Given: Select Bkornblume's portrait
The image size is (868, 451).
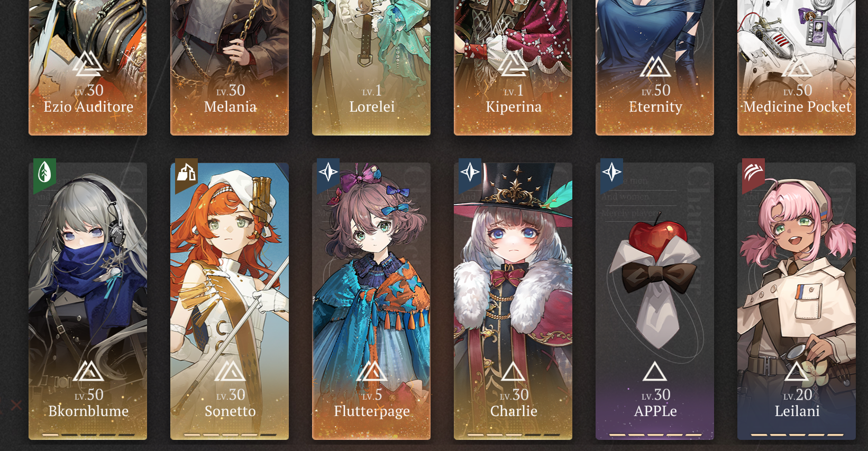Looking at the screenshot, I should click(x=88, y=301).
